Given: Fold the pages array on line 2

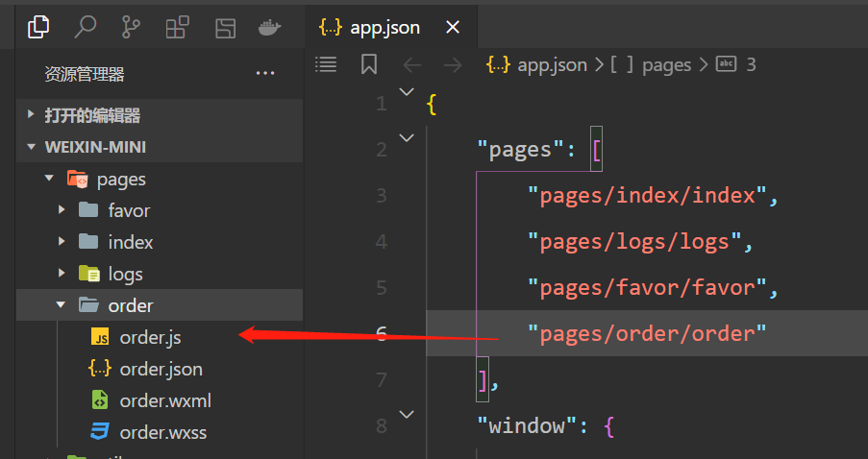Looking at the screenshot, I should [x=407, y=138].
